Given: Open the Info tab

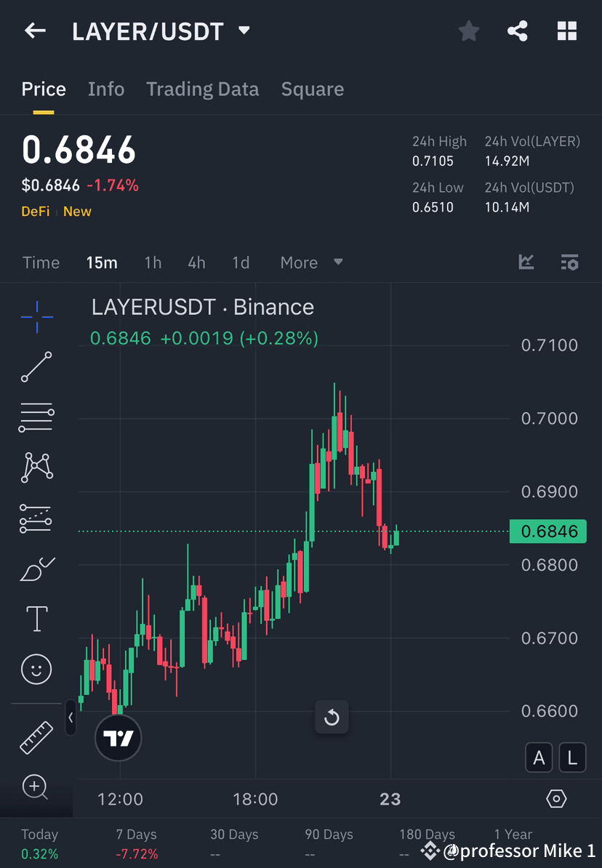Looking at the screenshot, I should 106,89.
